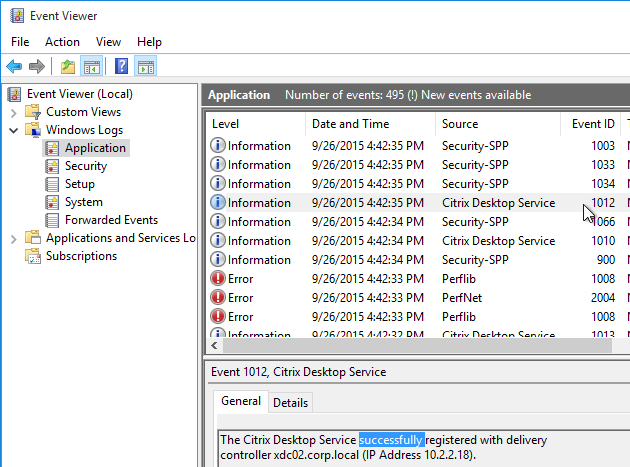Screen dimensions: 630x467
Task: Open the View menu
Action: point(108,42)
